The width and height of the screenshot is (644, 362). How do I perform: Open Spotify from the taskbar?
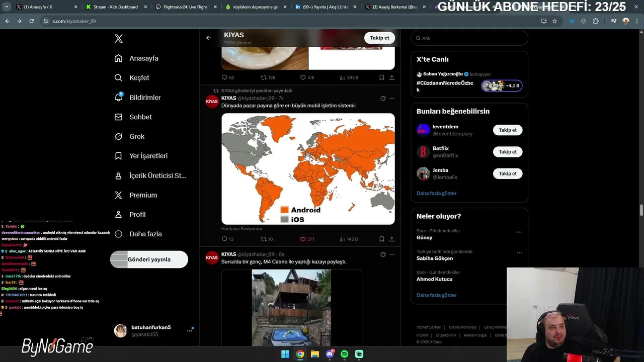pyautogui.click(x=345, y=354)
